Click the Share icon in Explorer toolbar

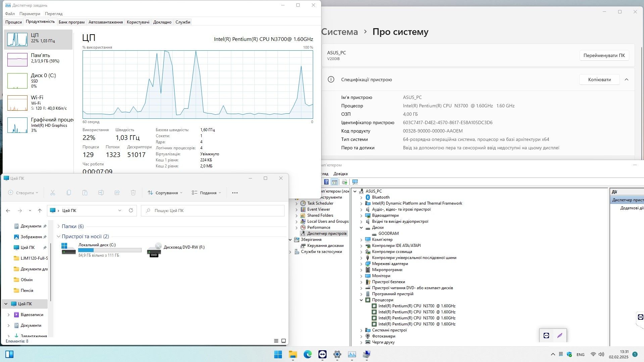click(117, 193)
